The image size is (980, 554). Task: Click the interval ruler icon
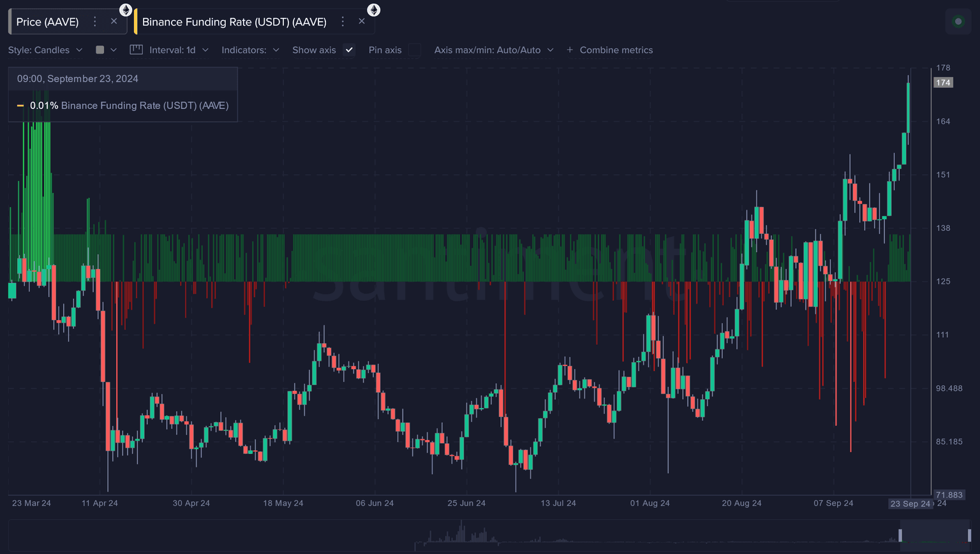136,50
